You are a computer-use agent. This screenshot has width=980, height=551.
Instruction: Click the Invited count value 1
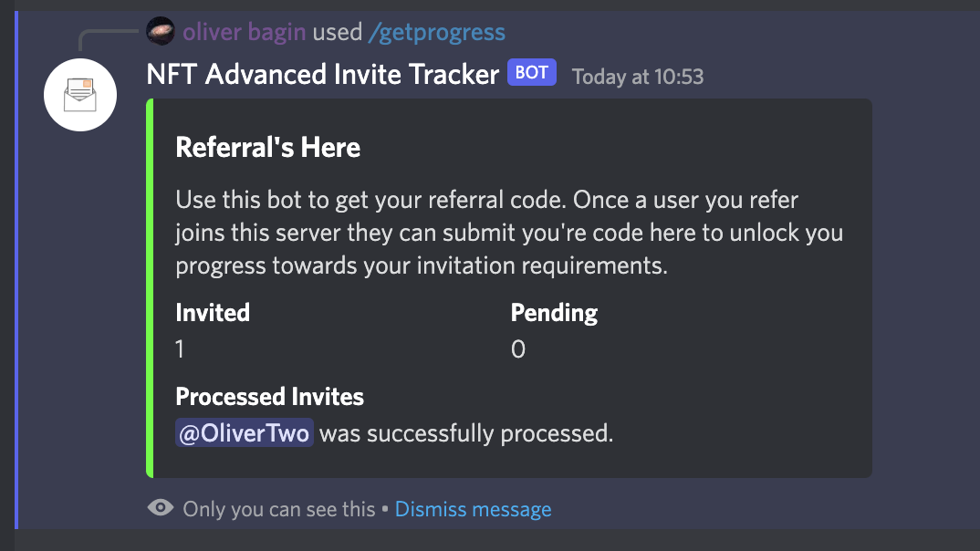pos(181,349)
